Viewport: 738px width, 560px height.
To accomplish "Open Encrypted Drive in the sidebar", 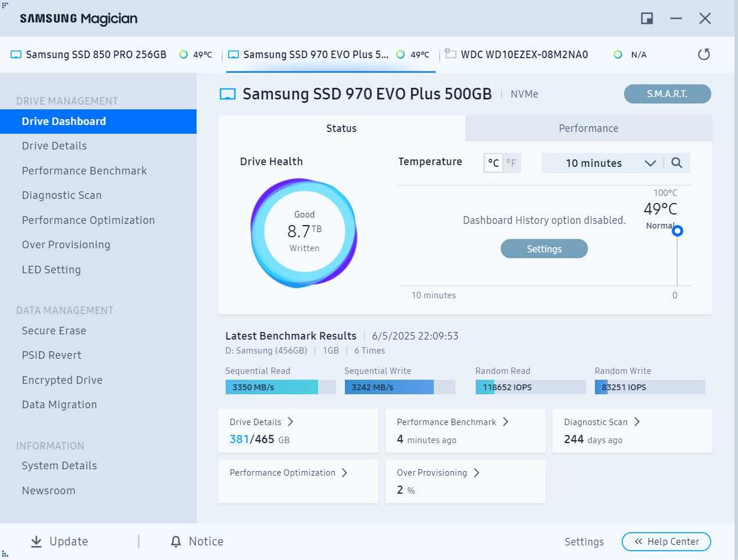I will point(62,380).
